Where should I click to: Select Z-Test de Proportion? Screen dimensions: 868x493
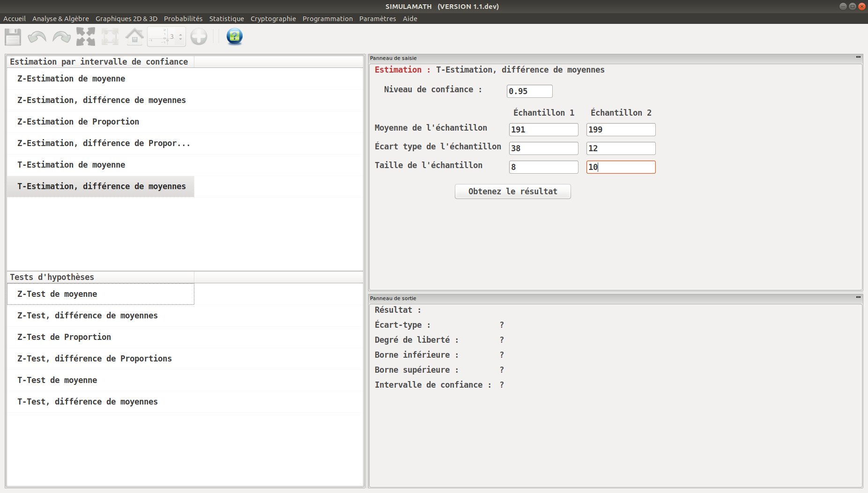point(101,337)
